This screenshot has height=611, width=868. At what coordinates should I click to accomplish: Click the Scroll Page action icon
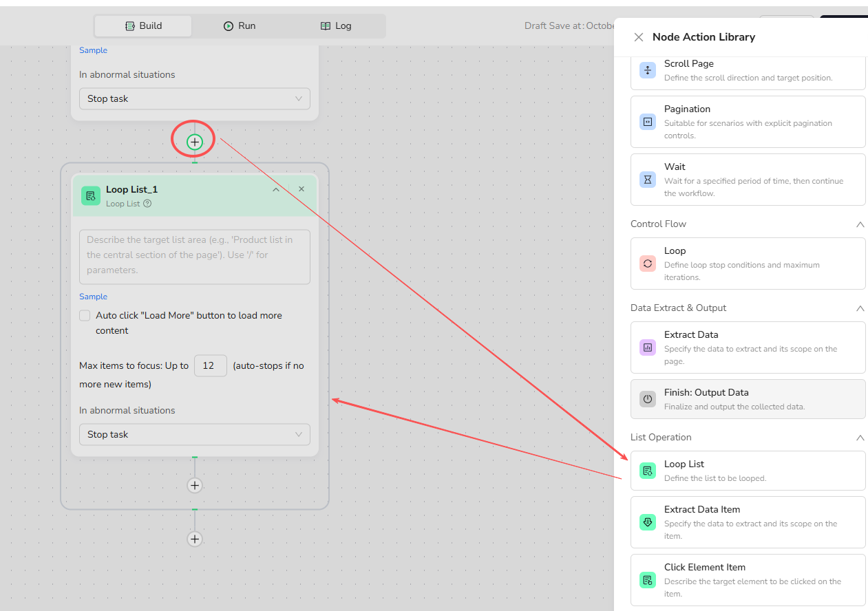pyautogui.click(x=647, y=70)
